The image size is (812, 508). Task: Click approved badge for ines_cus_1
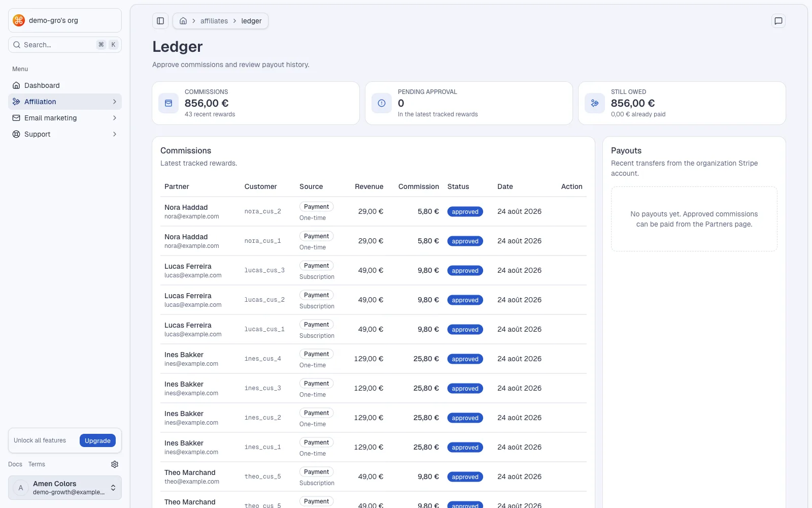point(465,448)
